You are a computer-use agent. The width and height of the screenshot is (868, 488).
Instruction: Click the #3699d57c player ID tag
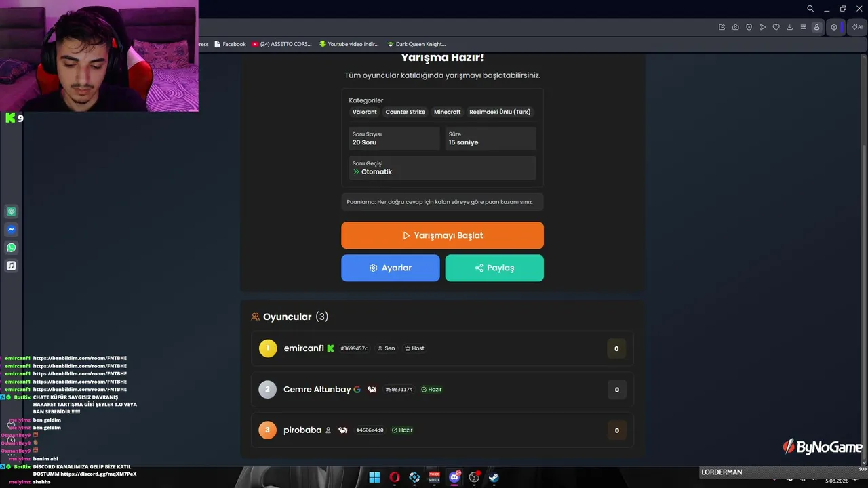point(354,348)
